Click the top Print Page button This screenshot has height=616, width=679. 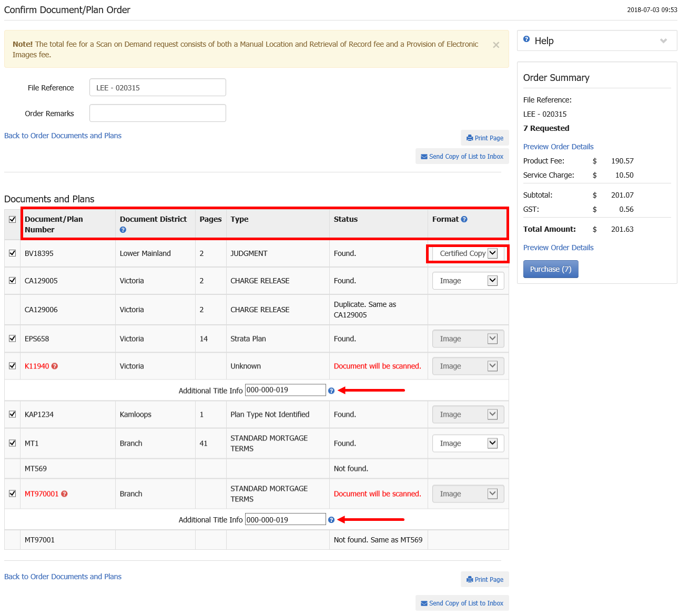pos(485,138)
